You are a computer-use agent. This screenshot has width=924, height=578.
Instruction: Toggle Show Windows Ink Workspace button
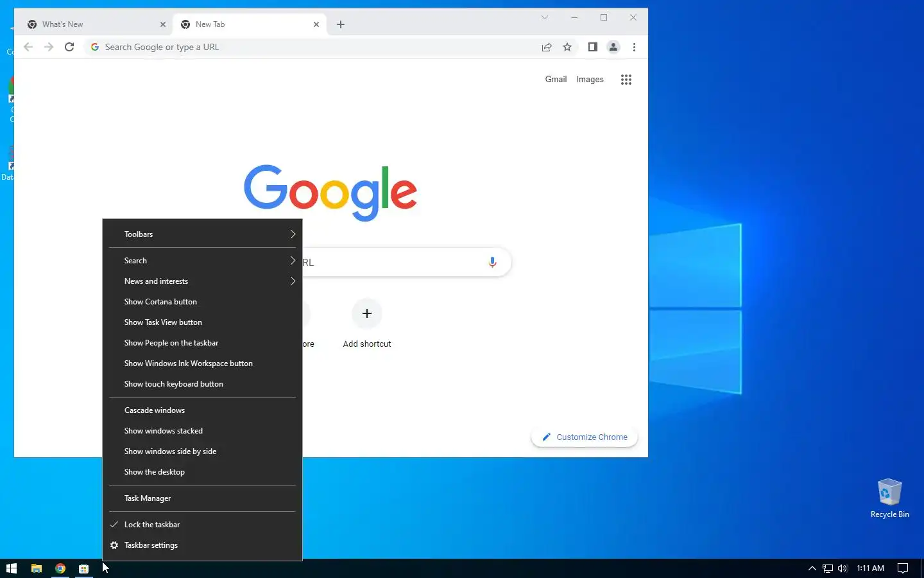[x=202, y=363]
